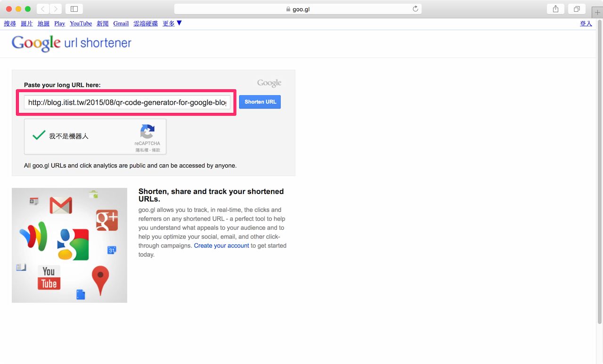Minimize the Safari window

tap(18, 9)
